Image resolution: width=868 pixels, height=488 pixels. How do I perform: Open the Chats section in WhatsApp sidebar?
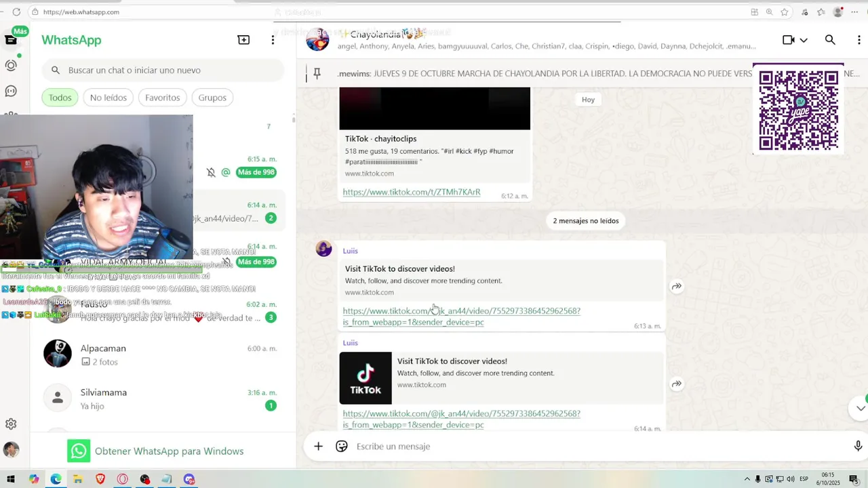[x=11, y=40]
